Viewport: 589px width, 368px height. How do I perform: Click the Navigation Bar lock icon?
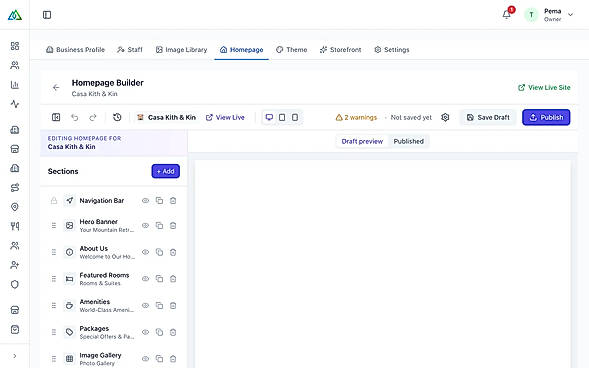pyautogui.click(x=54, y=201)
